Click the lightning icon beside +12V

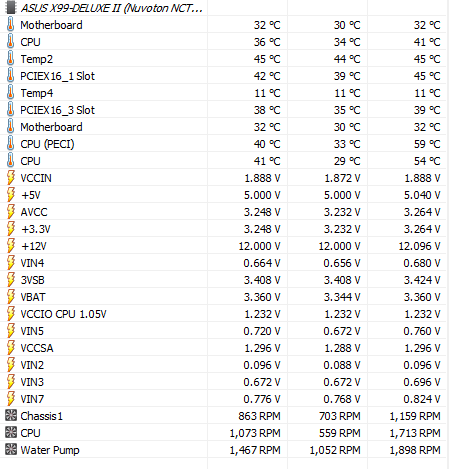(x=11, y=246)
